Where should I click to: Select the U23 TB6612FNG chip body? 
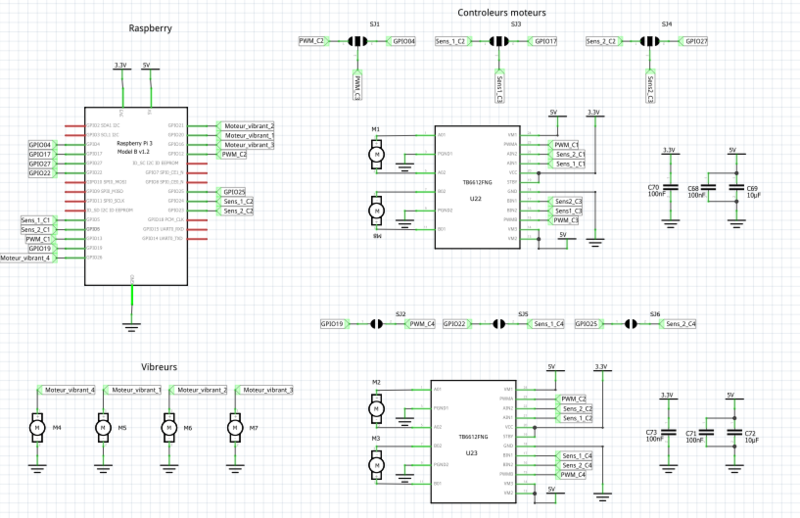pos(475,441)
